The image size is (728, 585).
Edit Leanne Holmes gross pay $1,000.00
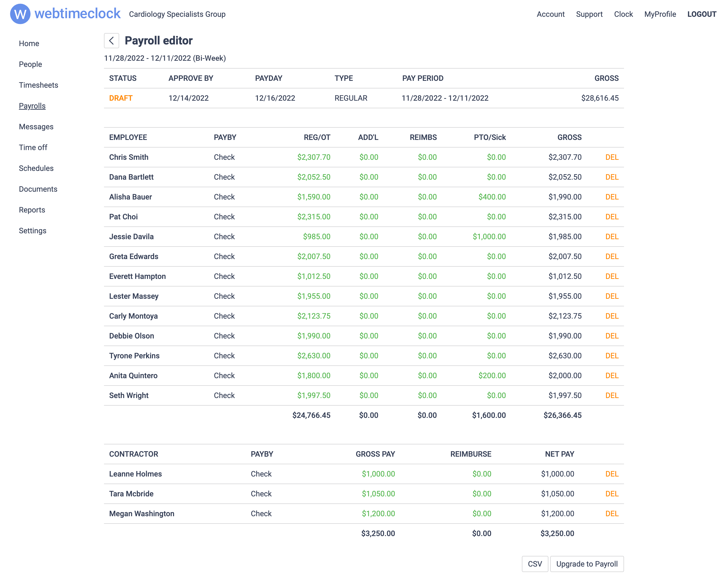[378, 474]
